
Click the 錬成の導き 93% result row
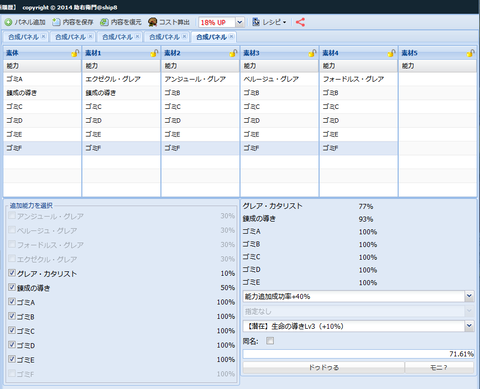358,219
